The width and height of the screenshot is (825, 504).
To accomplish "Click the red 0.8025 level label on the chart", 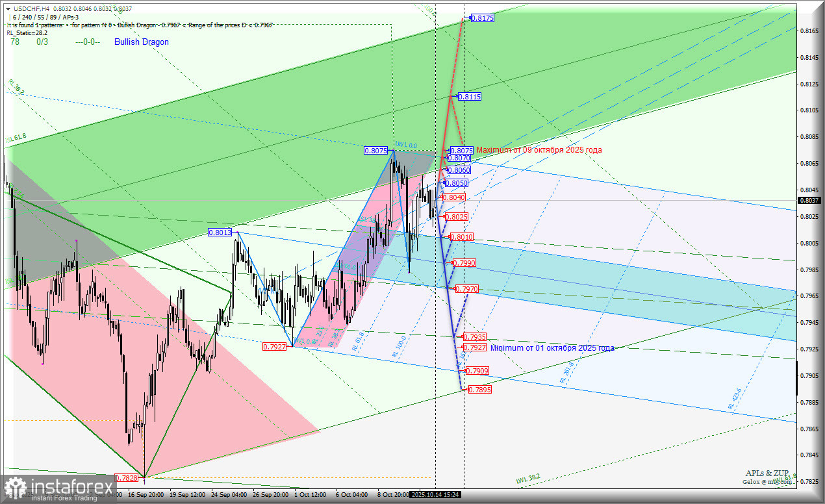I will [457, 216].
